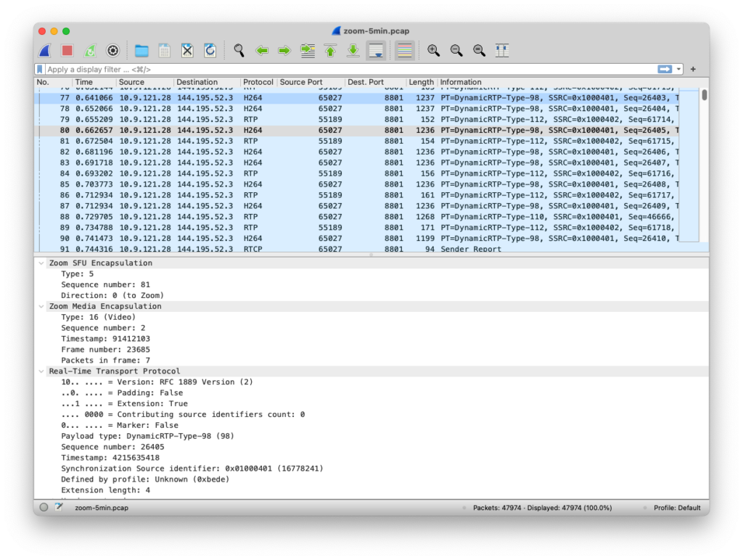Select the Frame number: 23685 field
743x560 pixels.
click(x=105, y=350)
